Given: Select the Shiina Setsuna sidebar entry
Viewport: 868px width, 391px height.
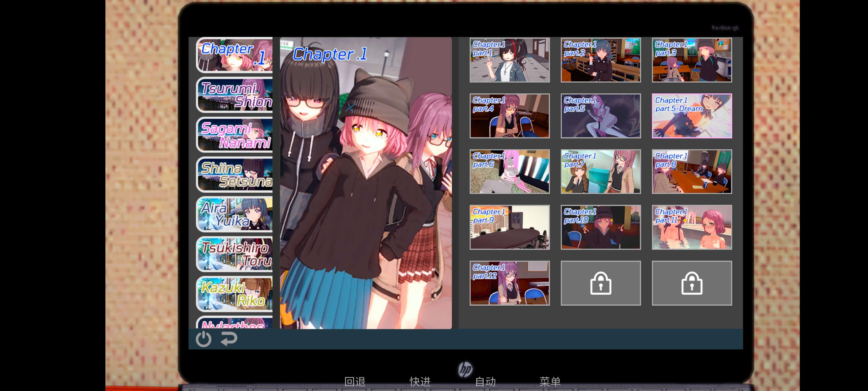Looking at the screenshot, I should click(235, 174).
